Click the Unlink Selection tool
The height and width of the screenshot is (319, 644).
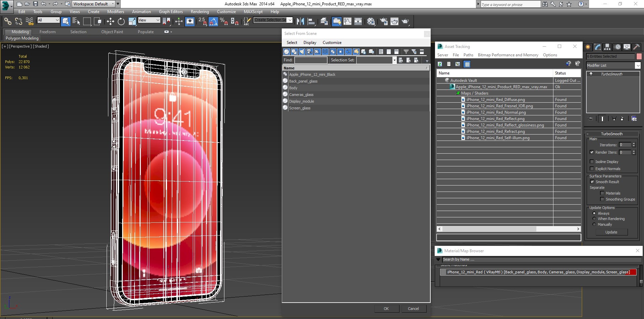pyautogui.click(x=18, y=21)
